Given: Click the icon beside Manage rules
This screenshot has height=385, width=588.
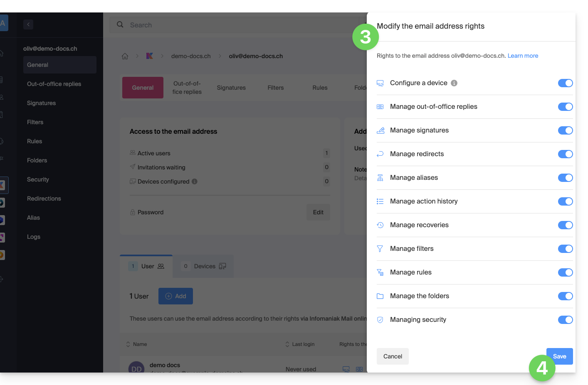Looking at the screenshot, I should tap(380, 272).
